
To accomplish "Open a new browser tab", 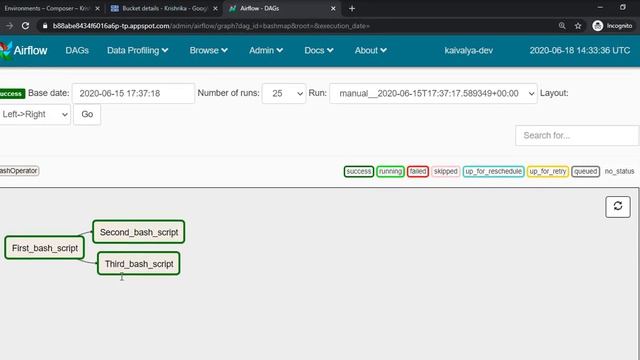I will 352,8.
